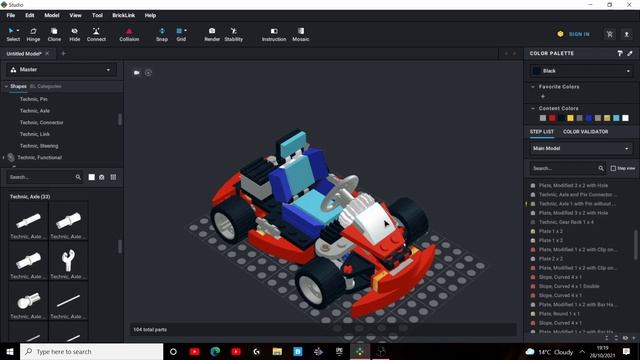Launch the Mosaic tool
The height and width of the screenshot is (360, 640).
tap(300, 34)
